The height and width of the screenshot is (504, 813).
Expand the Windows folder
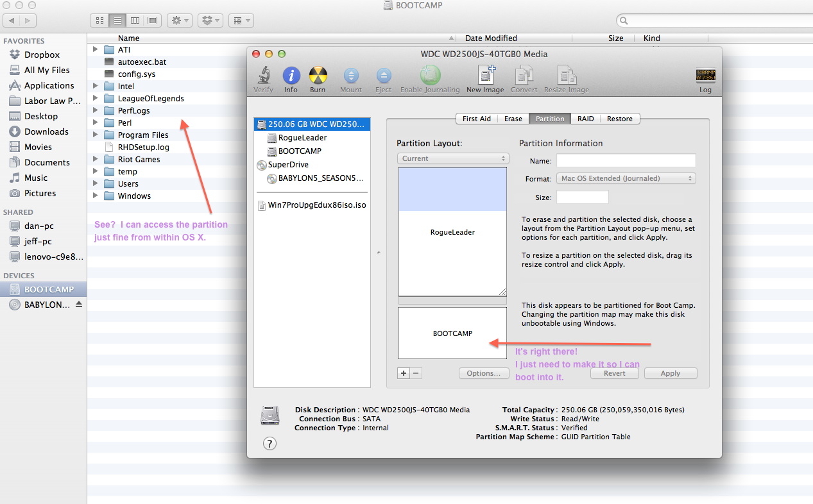click(96, 196)
